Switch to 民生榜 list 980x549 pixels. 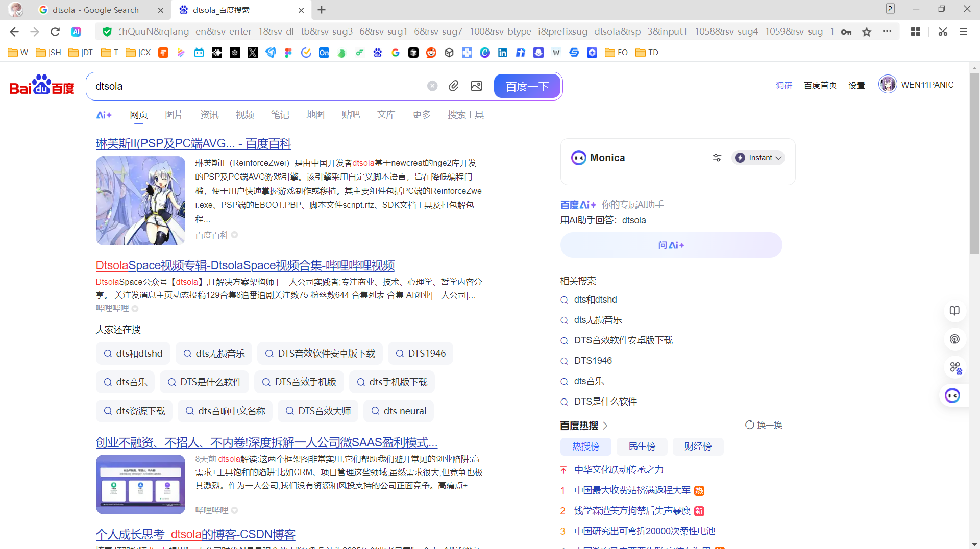(642, 446)
